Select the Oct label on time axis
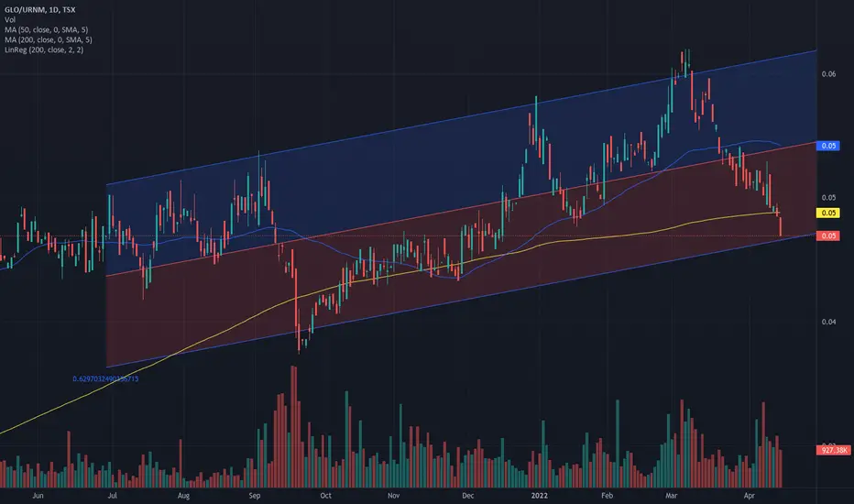Screen dimensions: 854x504 pos(325,495)
